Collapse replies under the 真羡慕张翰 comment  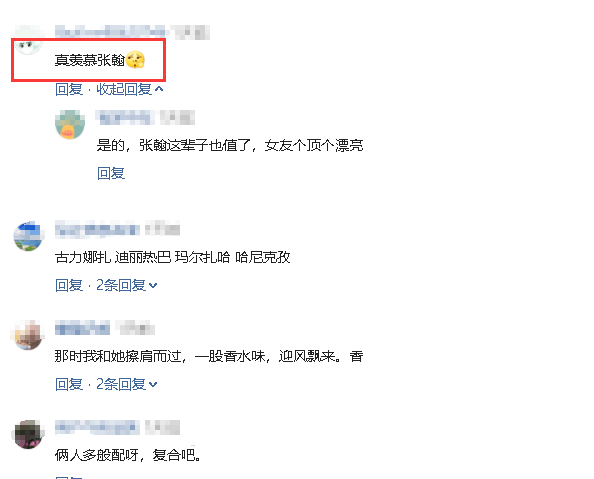pos(130,89)
